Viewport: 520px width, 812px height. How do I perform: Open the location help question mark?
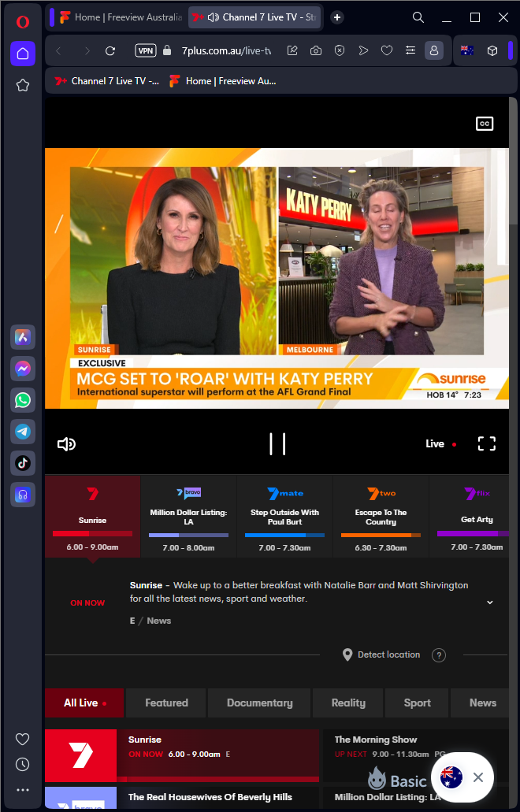[439, 655]
